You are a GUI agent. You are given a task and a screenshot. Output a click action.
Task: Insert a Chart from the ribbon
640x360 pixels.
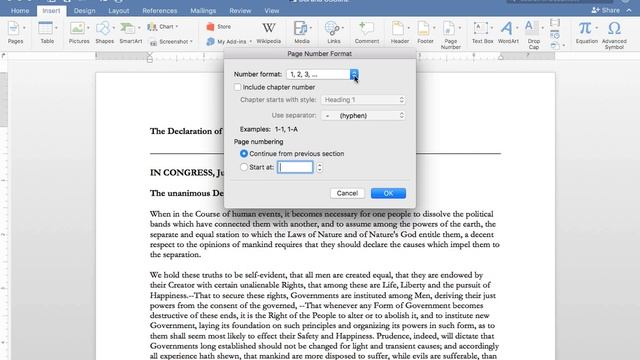[162, 27]
